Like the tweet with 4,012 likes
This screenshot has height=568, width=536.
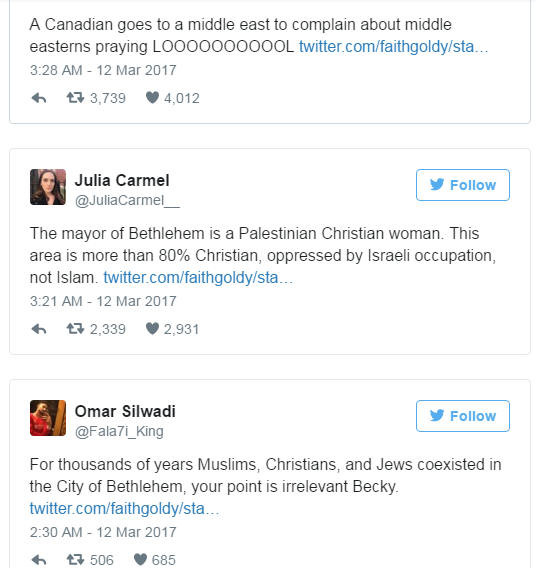(x=152, y=97)
